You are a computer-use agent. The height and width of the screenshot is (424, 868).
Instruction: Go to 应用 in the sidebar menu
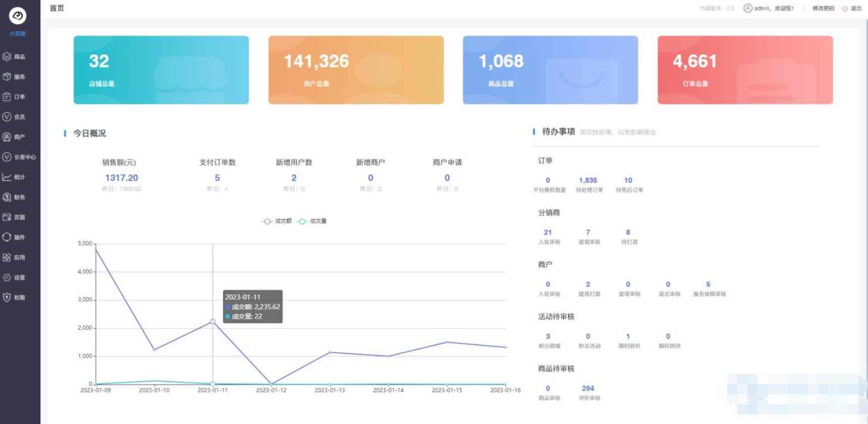pos(19,257)
